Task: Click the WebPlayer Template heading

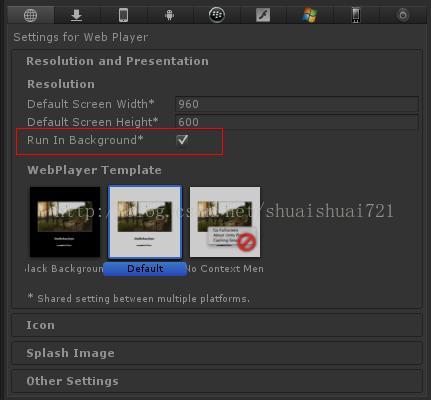Action: 94,170
